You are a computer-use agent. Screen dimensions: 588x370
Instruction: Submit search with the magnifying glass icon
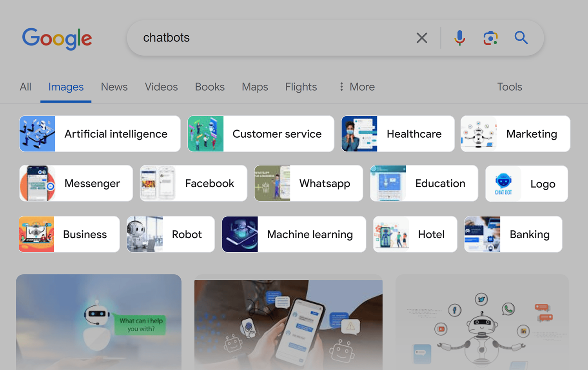click(x=521, y=38)
